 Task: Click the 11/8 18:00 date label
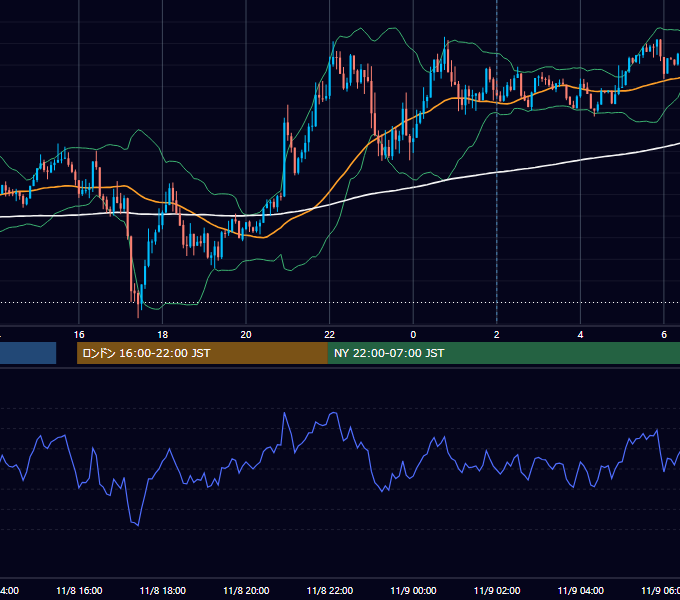point(163,591)
